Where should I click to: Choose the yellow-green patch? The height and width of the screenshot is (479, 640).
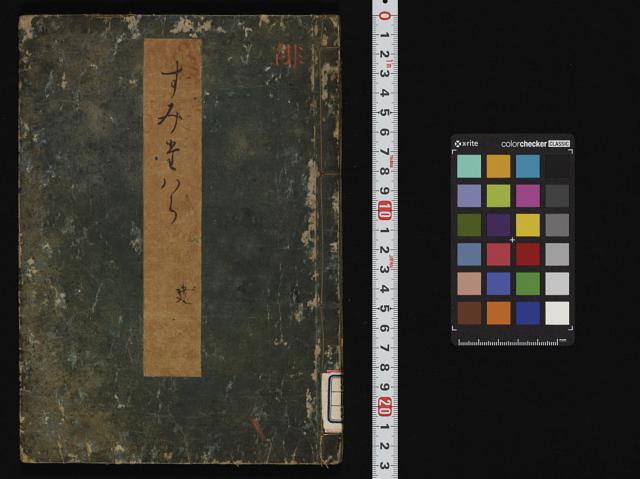[498, 195]
